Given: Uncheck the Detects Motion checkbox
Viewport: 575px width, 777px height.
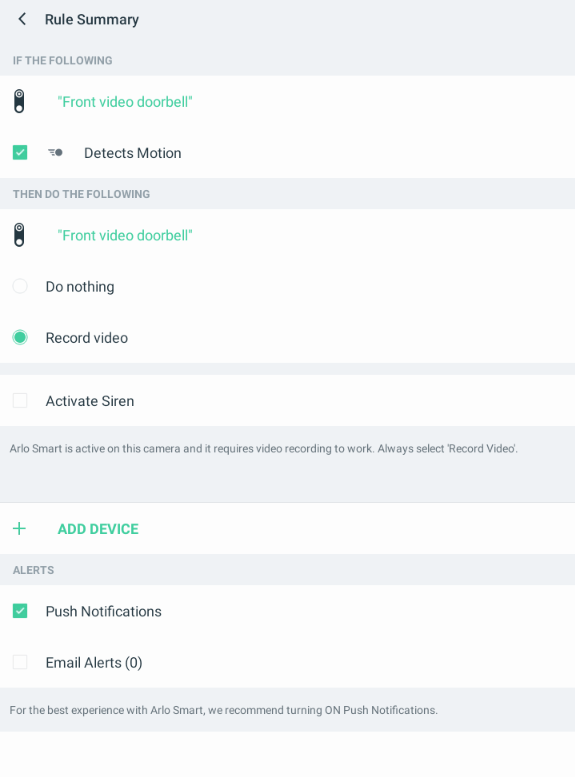Looking at the screenshot, I should point(20,153).
